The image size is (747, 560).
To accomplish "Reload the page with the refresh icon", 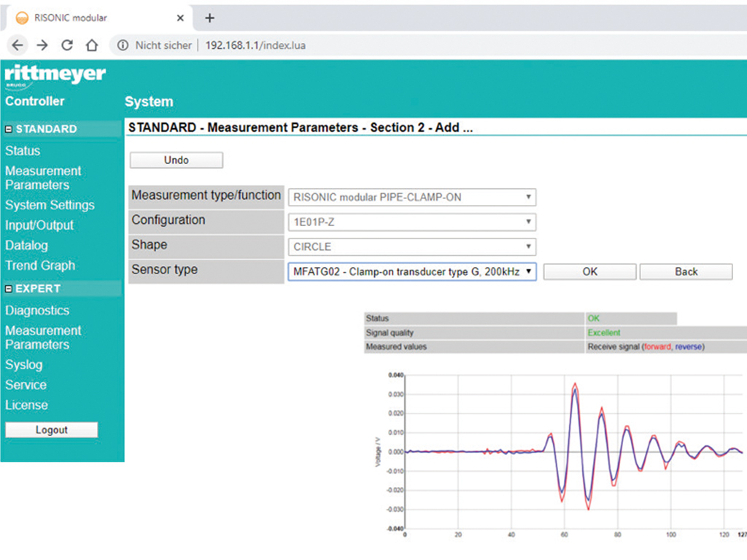I will click(67, 45).
